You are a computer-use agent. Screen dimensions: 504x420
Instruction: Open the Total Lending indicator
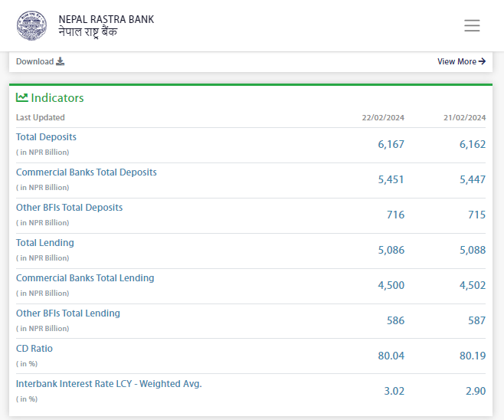(x=45, y=243)
